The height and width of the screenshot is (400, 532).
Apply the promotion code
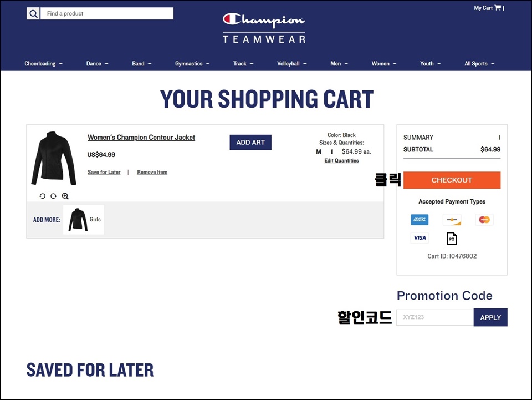coord(490,317)
